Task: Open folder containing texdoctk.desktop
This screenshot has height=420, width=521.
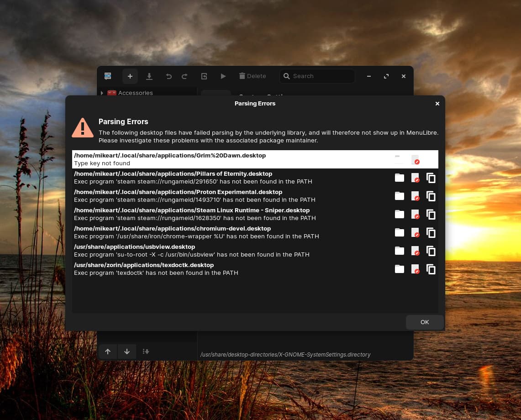Action: (400, 269)
